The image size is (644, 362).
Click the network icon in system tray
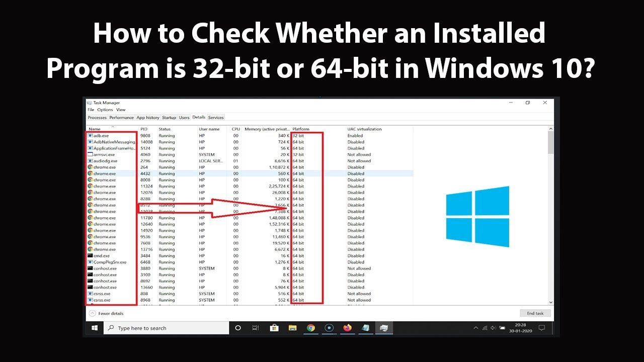485,328
